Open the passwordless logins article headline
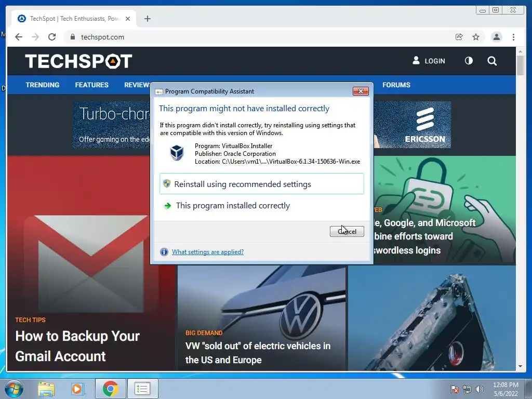 pyautogui.click(x=424, y=236)
